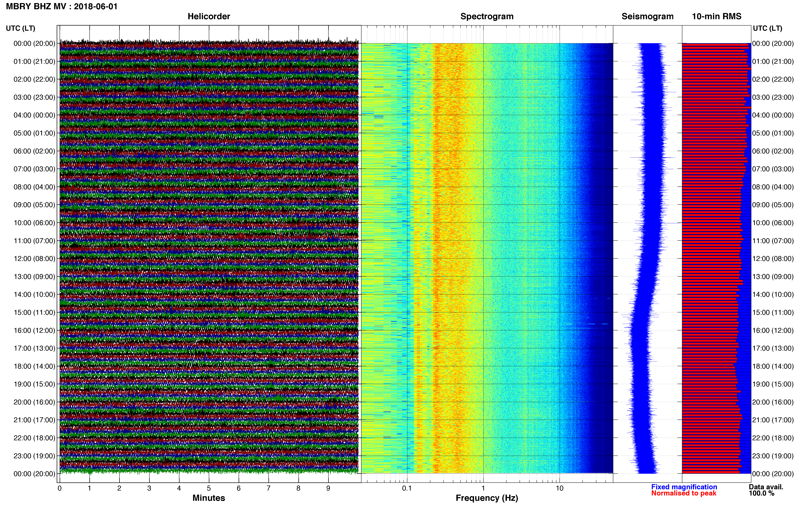Click the right time label '22:00 (18:00)'
This screenshot has width=812, height=508.
773,438
